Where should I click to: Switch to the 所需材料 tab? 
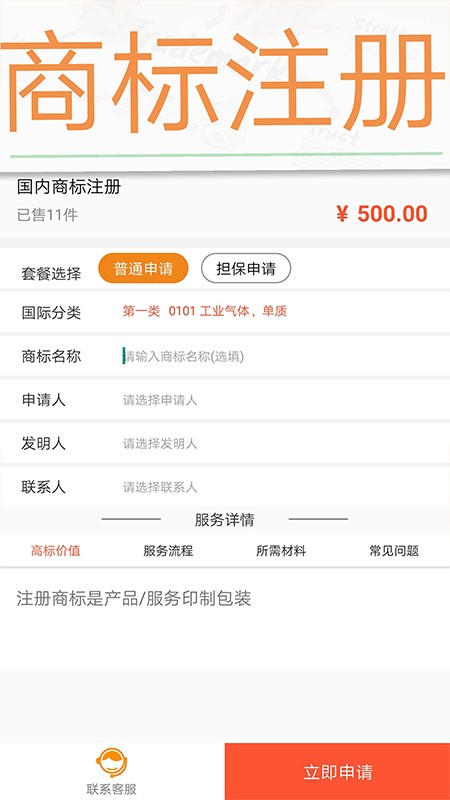coord(281,551)
